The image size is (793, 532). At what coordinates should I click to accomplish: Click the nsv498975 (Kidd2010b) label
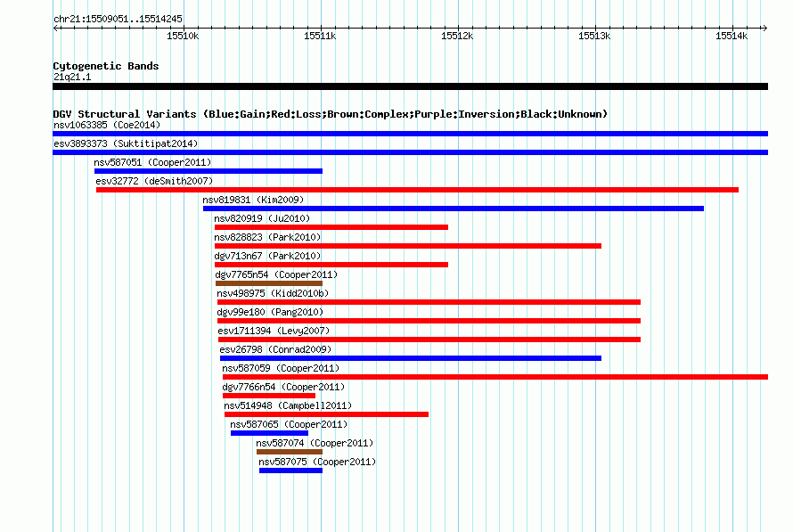(273, 293)
